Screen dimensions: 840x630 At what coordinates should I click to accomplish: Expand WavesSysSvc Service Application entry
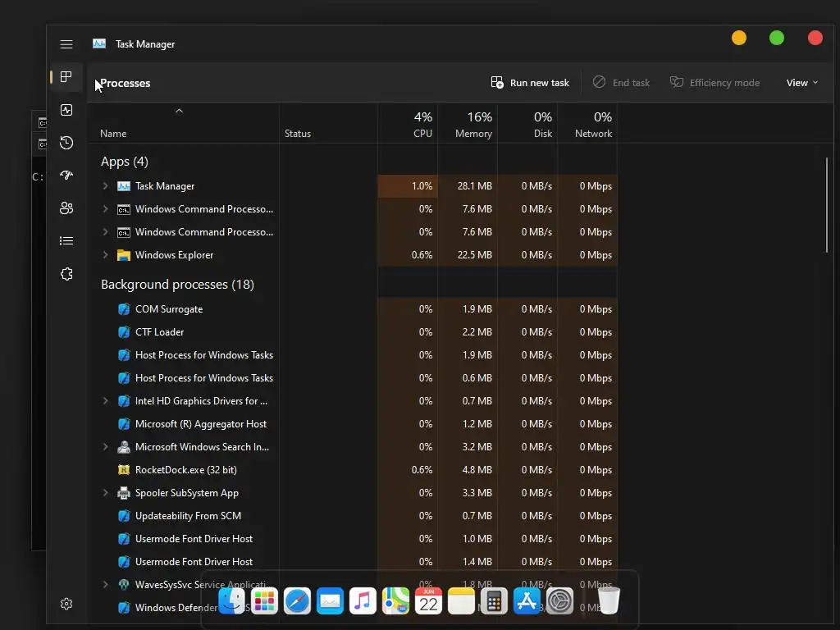point(106,584)
